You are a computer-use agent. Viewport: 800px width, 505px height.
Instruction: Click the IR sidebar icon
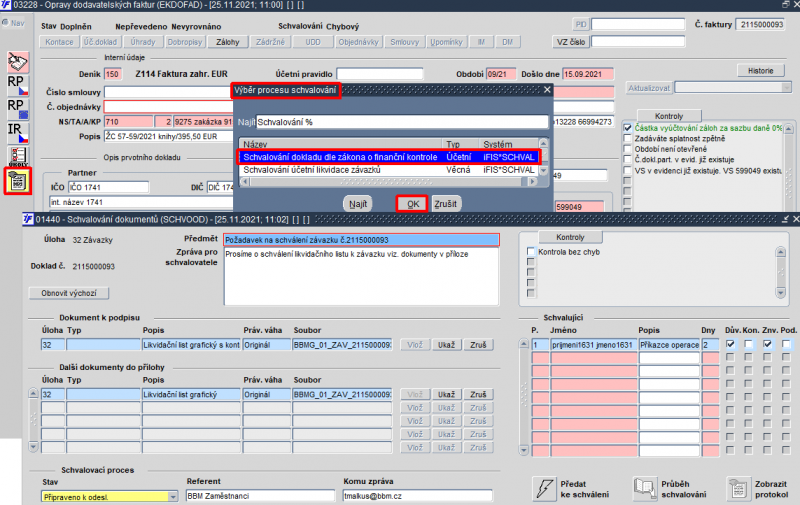coord(18,133)
